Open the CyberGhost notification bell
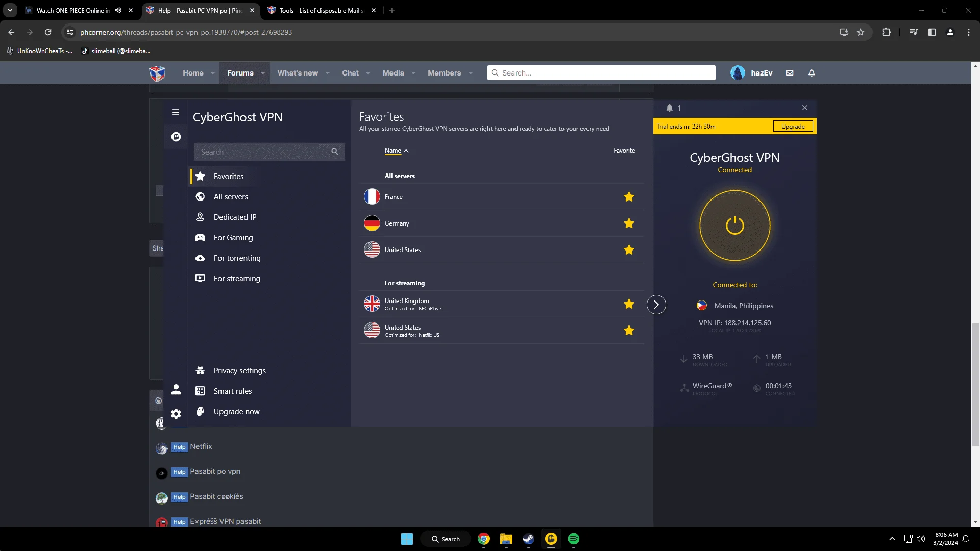980x551 pixels. coord(670,108)
